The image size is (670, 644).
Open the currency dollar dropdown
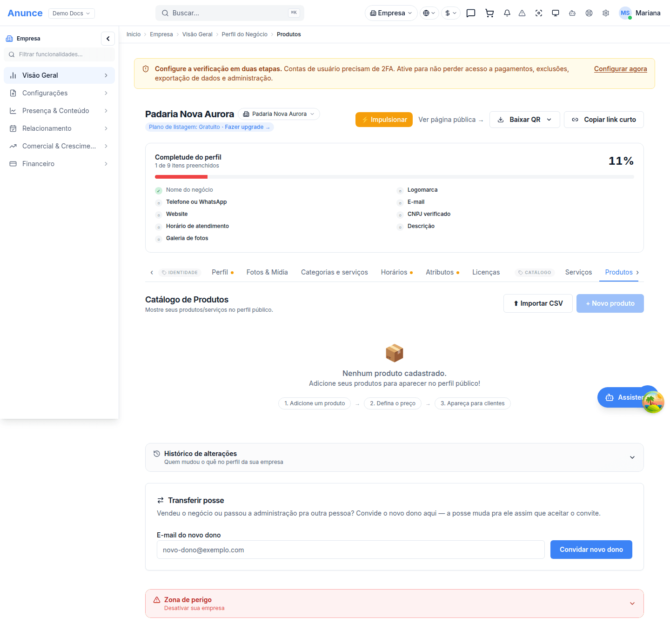451,13
